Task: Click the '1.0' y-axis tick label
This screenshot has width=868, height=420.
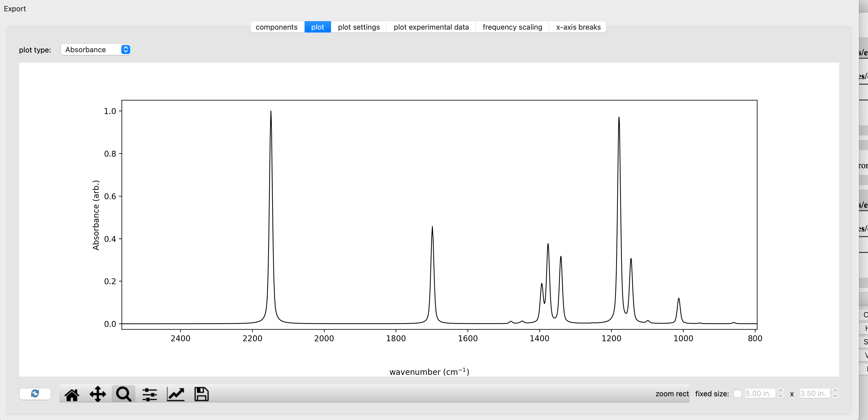Action: 110,111
